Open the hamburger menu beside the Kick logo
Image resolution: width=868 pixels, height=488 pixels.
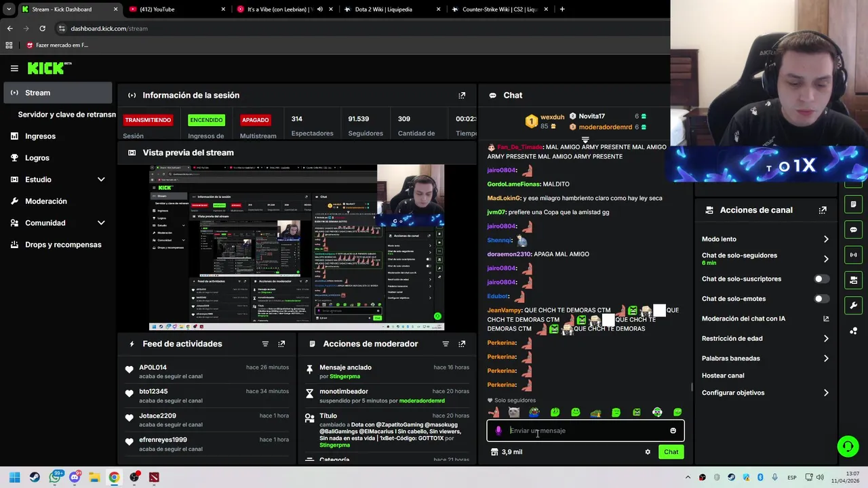14,68
